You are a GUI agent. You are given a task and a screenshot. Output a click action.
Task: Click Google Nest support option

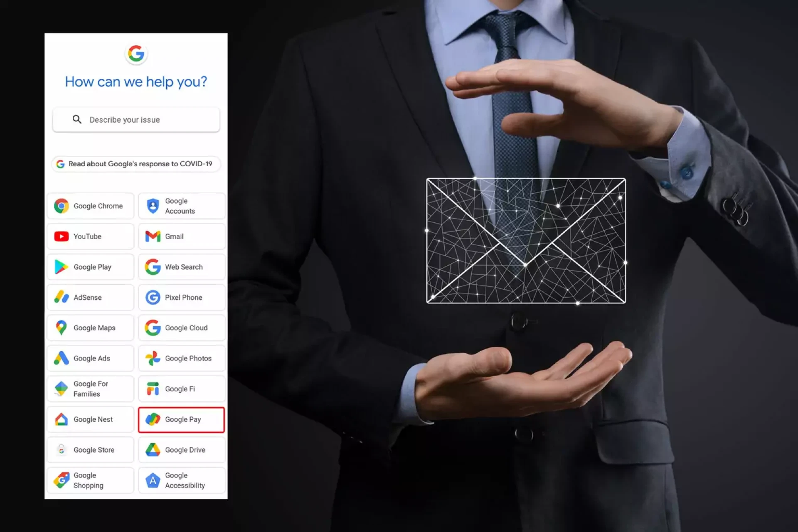coord(91,419)
